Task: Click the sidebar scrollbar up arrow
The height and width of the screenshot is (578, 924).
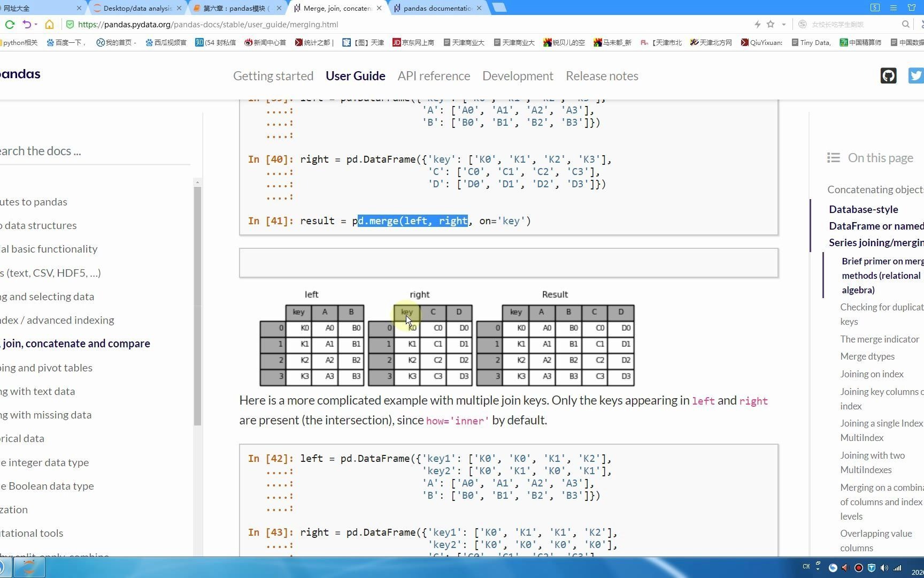Action: pyautogui.click(x=197, y=182)
